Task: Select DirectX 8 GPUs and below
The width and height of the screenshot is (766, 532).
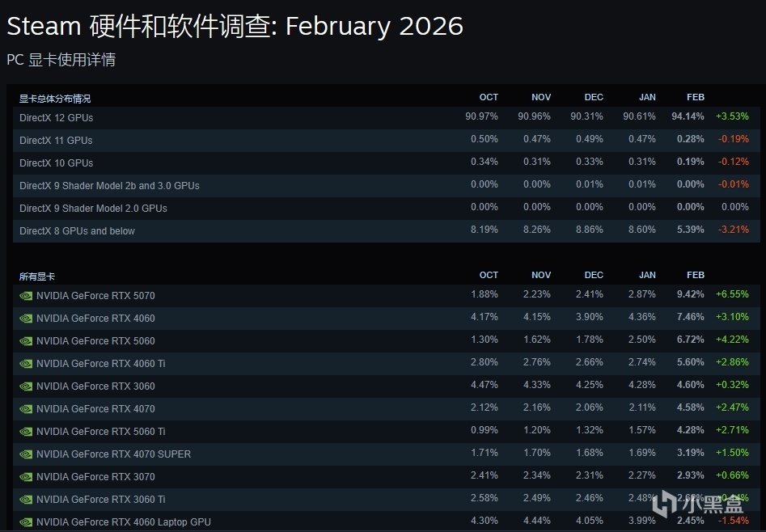Action: point(78,231)
